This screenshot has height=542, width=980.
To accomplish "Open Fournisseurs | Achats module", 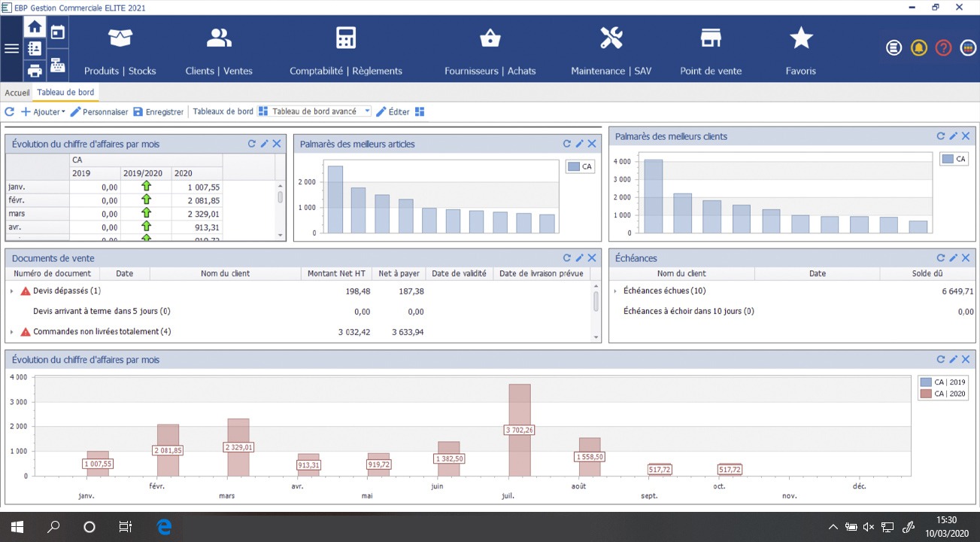I will tap(490, 51).
